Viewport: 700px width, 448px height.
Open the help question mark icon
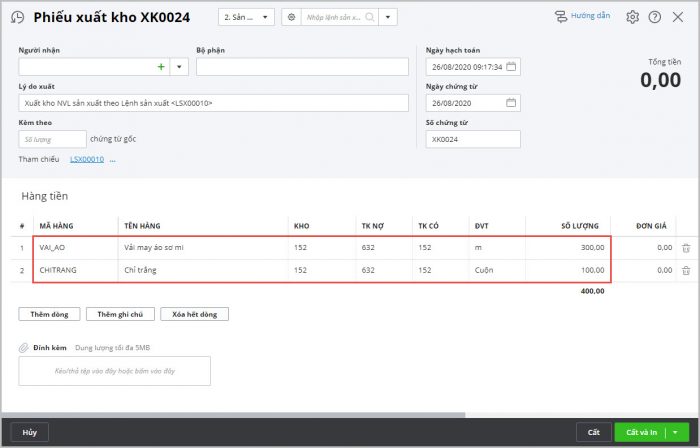655,17
